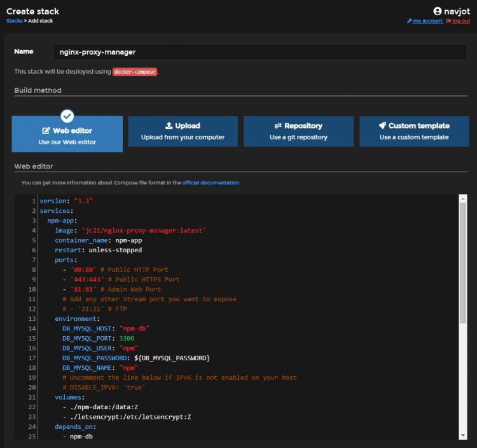Click the editor scrollbar up arrow
The image size is (477, 448).
click(462, 198)
